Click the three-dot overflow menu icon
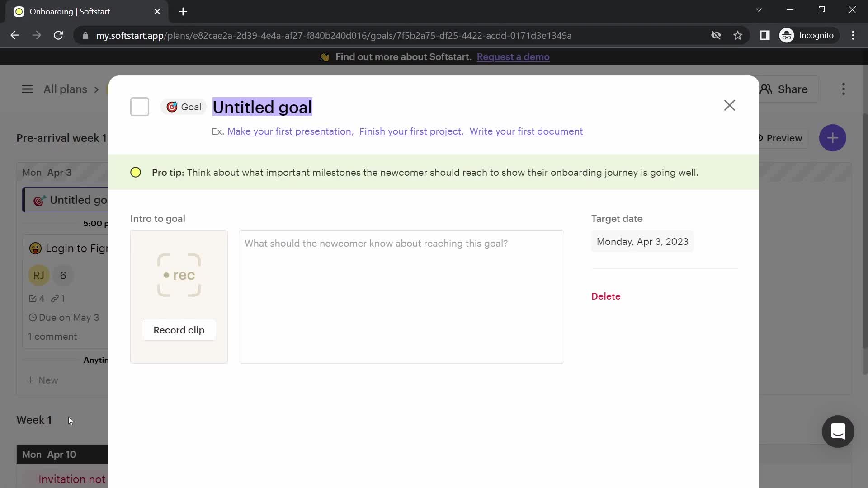868x488 pixels. (843, 89)
